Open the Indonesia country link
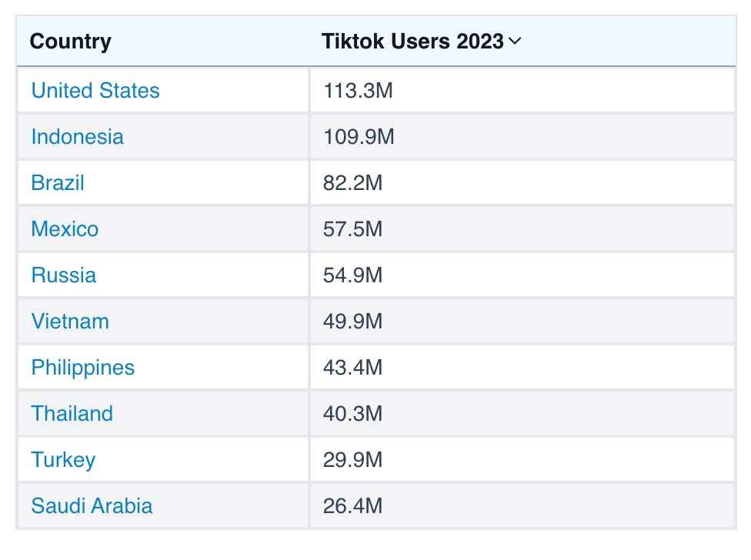Image resolution: width=751 pixels, height=560 pixels. pyautogui.click(x=77, y=137)
